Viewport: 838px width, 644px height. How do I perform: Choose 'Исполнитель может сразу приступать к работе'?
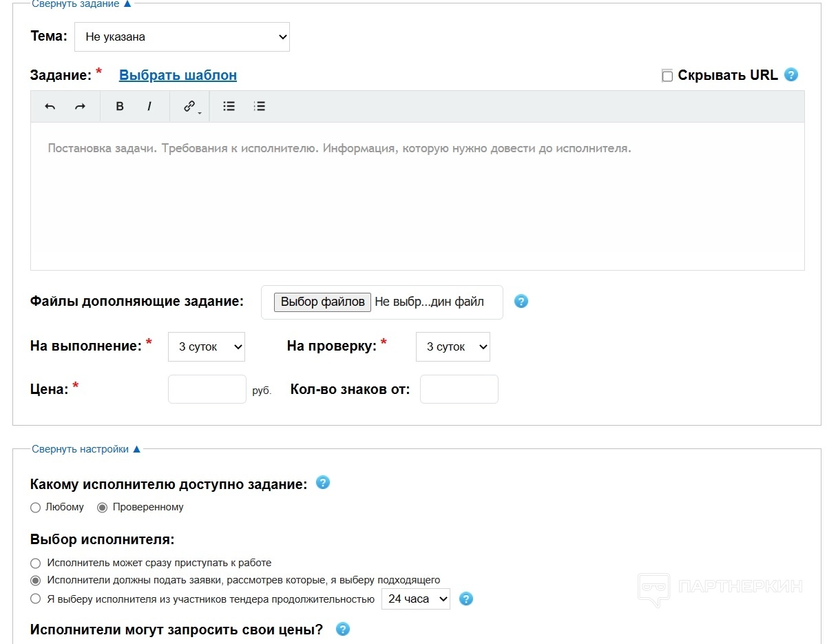(36, 563)
